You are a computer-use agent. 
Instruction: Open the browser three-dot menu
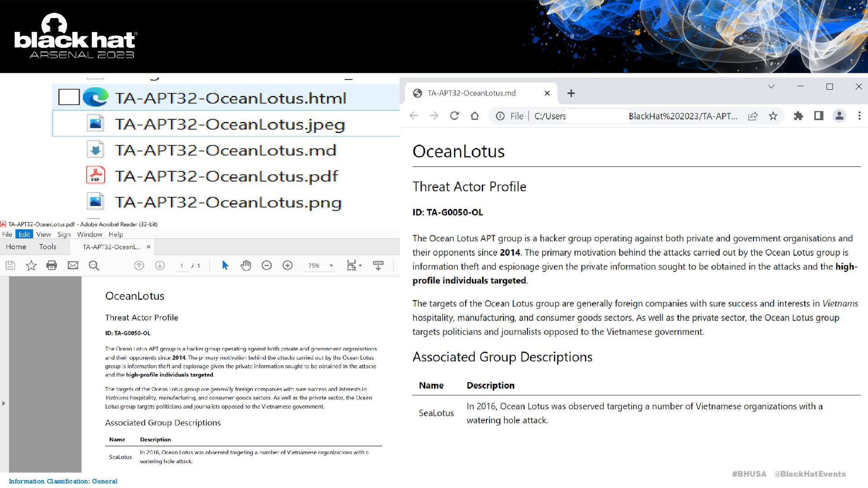[859, 116]
